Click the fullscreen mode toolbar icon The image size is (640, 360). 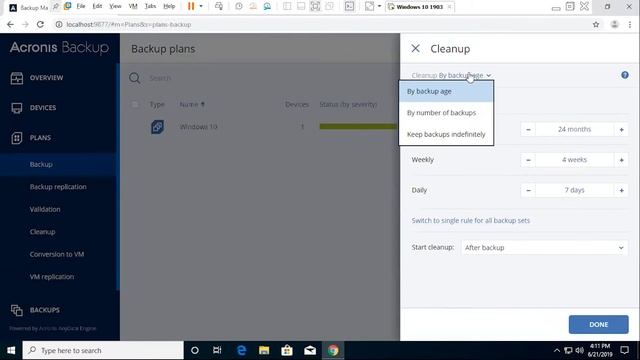tap(315, 7)
